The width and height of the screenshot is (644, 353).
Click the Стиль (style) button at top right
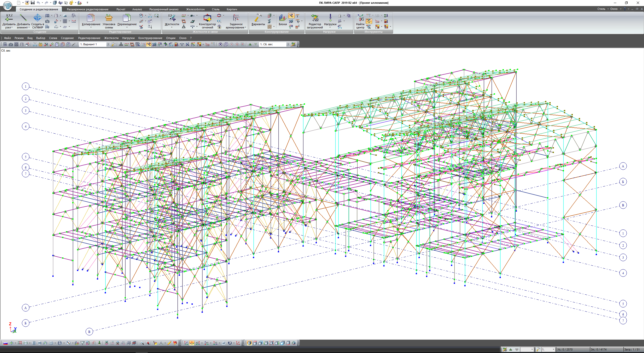click(601, 9)
